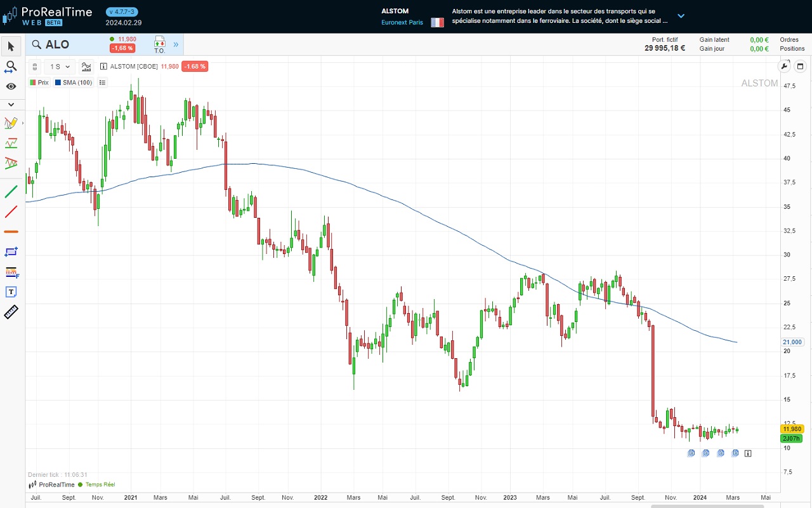Click the ALSTOM [CBOE] instrument name
The width and height of the screenshot is (812, 508).
coord(134,66)
